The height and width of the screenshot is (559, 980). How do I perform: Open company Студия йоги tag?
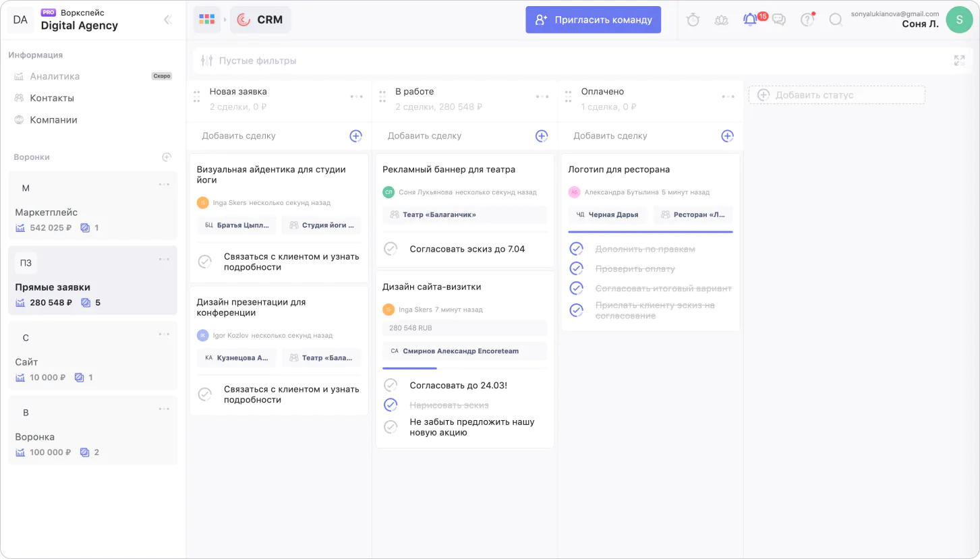pyautogui.click(x=322, y=225)
